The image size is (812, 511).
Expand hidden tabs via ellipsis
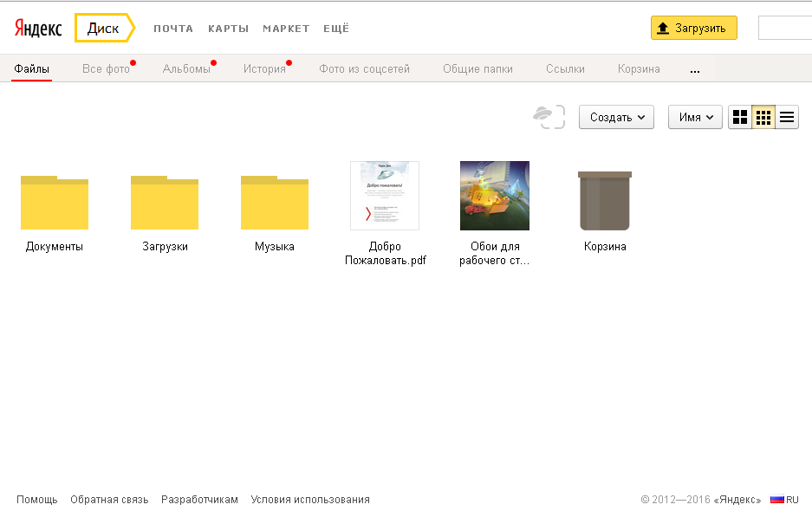[694, 71]
